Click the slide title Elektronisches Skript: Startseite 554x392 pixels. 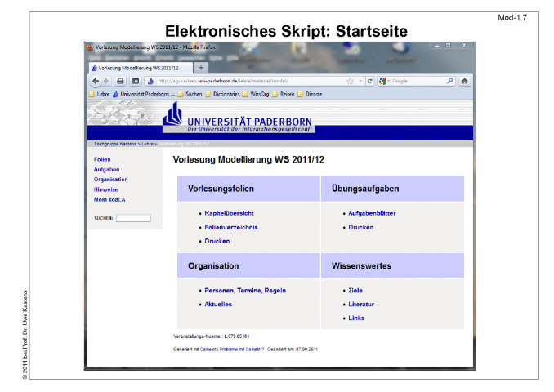286,31
